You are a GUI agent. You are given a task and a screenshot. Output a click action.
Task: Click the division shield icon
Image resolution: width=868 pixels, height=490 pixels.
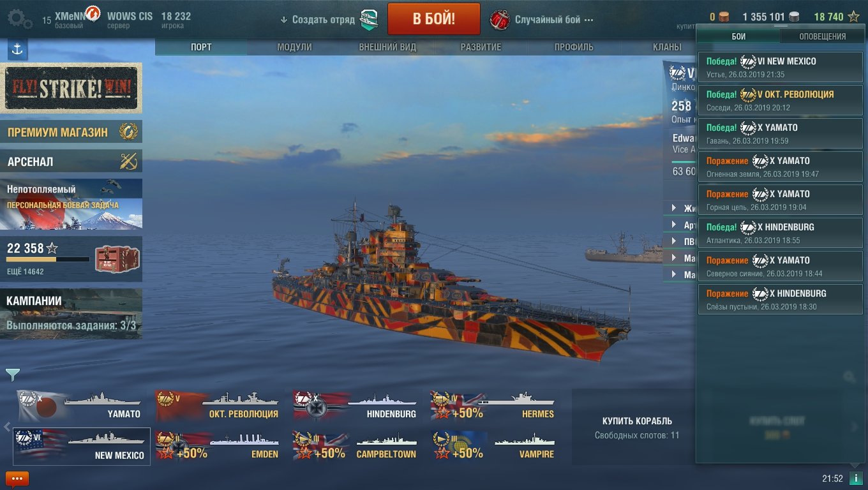pyautogui.click(x=370, y=20)
